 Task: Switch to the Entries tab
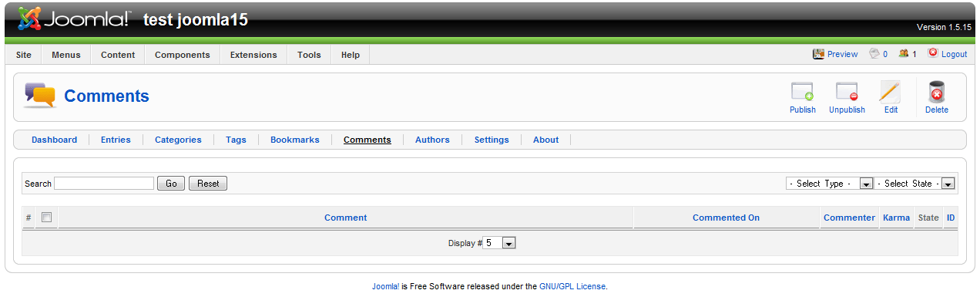116,140
